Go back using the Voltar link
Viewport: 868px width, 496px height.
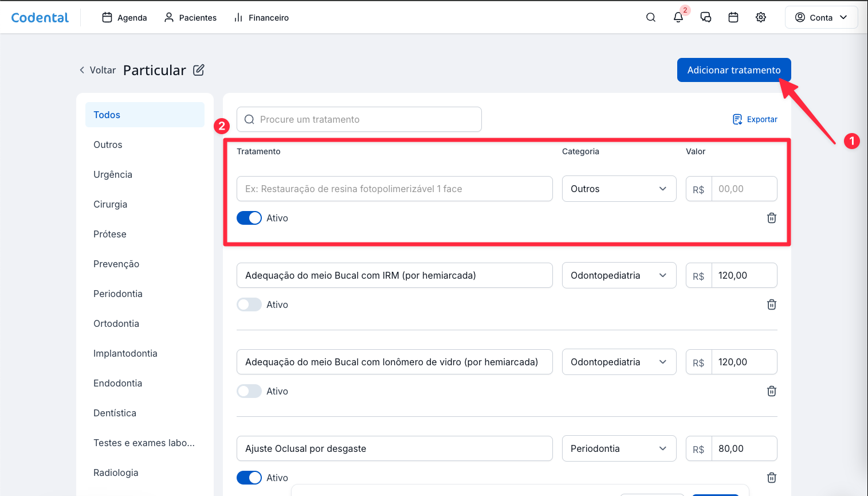[x=97, y=70]
